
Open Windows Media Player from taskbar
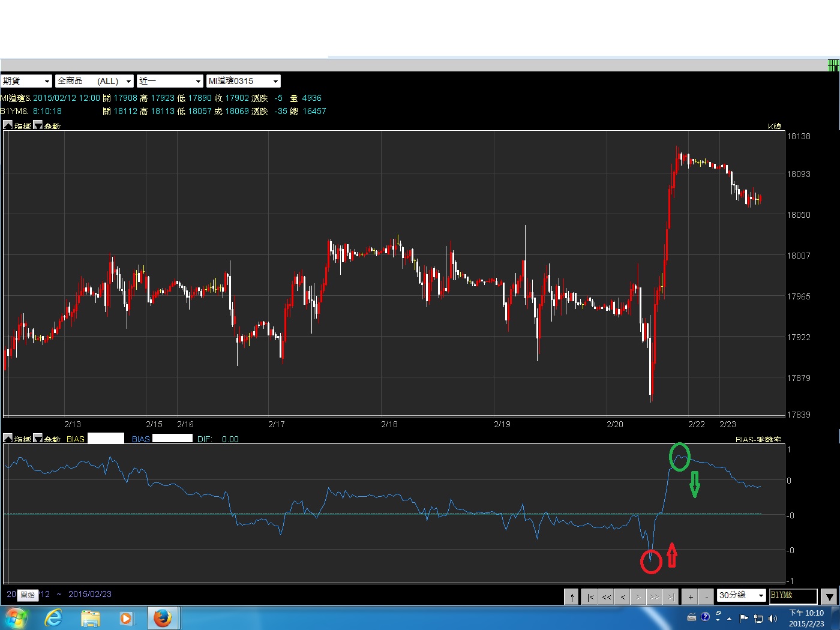click(x=126, y=618)
